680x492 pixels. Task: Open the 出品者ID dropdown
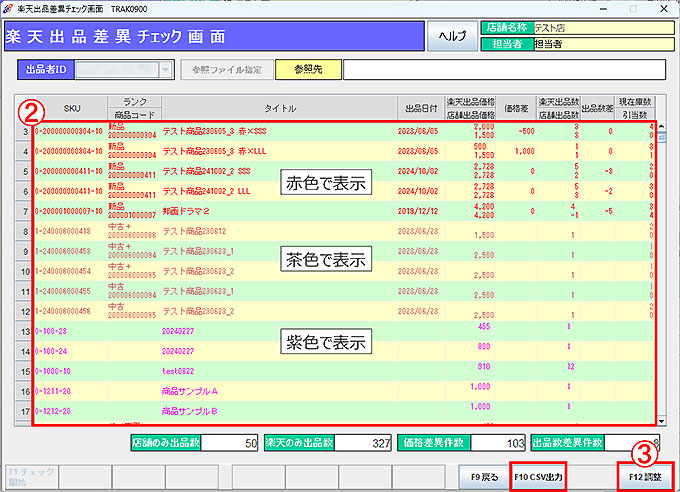pos(166,70)
